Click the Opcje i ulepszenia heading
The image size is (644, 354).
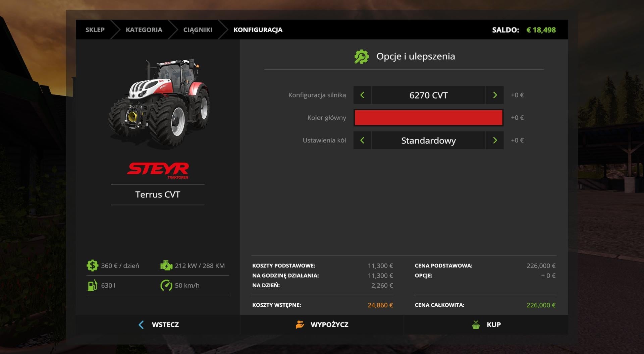[416, 56]
